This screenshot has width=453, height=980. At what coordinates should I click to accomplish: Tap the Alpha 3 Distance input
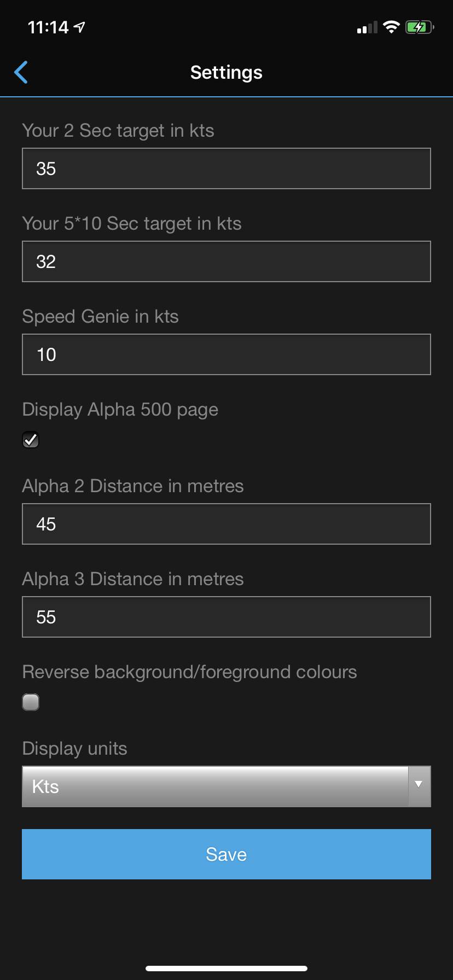[x=226, y=617]
